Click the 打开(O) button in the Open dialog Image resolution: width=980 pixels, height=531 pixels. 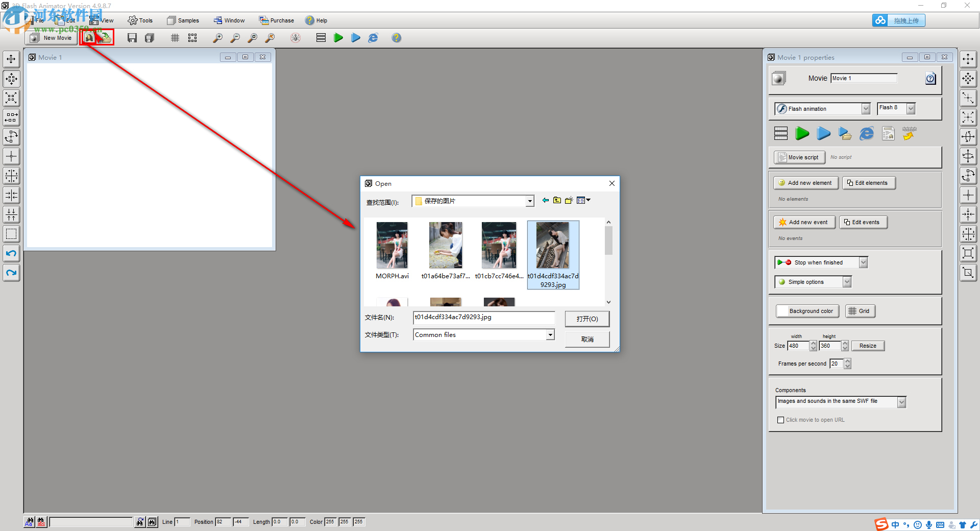(x=586, y=319)
